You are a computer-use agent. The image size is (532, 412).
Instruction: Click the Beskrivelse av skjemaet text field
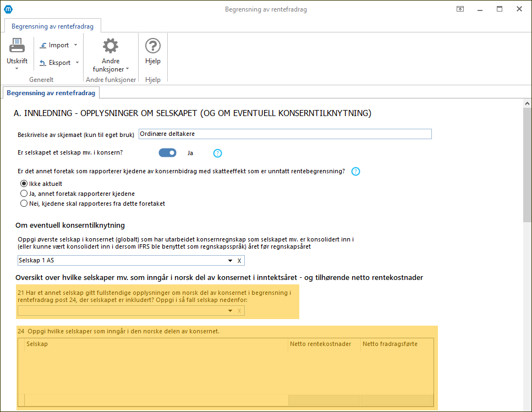pos(285,134)
